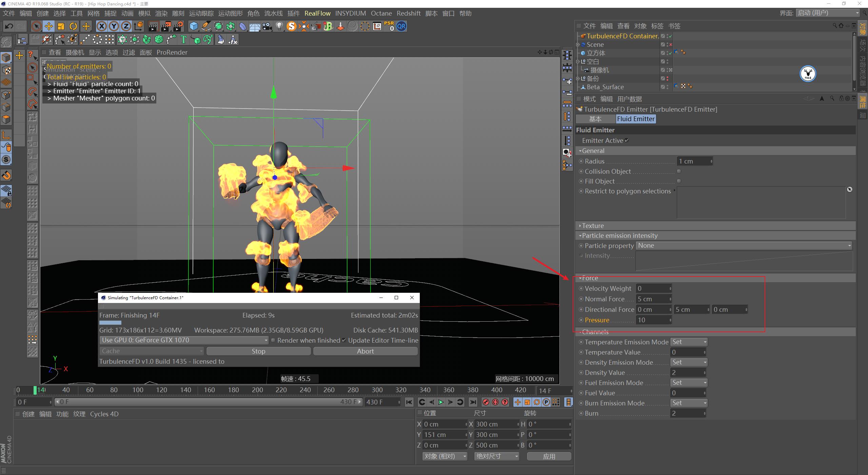
Task: Select the Move tool in the toolbar
Action: pos(48,26)
